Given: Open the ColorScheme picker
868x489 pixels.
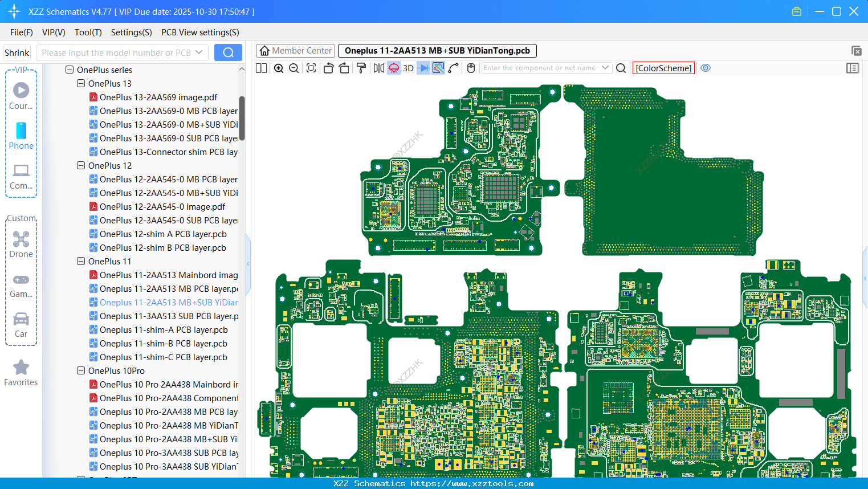Looking at the screenshot, I should pyautogui.click(x=663, y=68).
